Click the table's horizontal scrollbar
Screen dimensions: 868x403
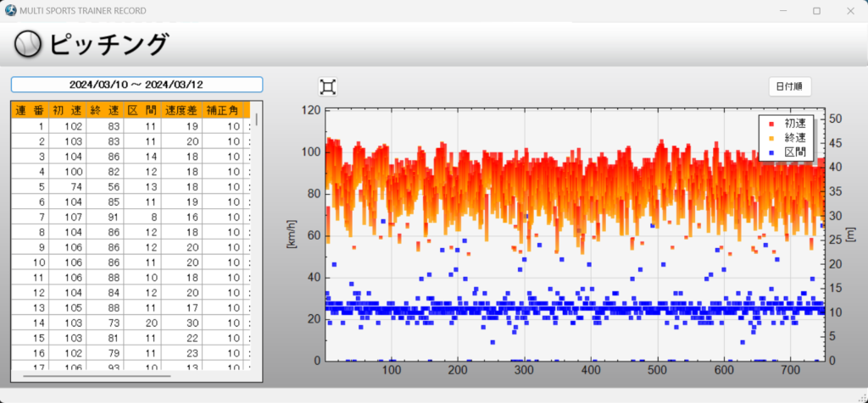point(97,375)
